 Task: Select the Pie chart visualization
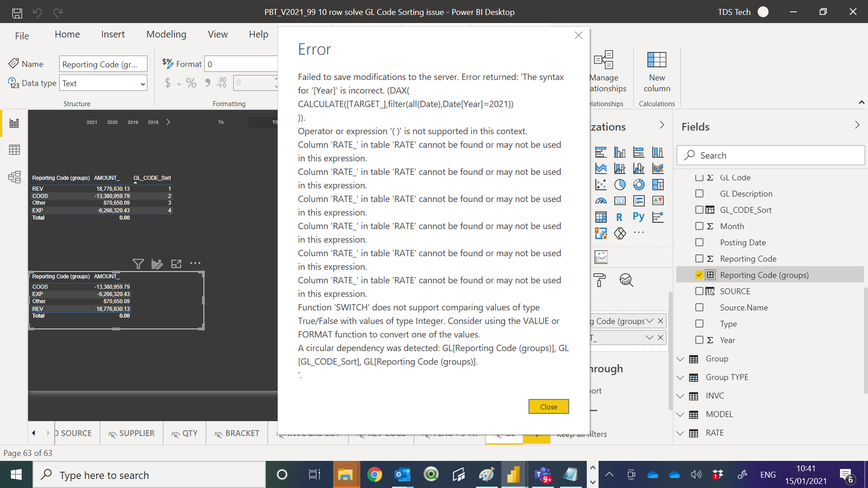click(x=620, y=184)
